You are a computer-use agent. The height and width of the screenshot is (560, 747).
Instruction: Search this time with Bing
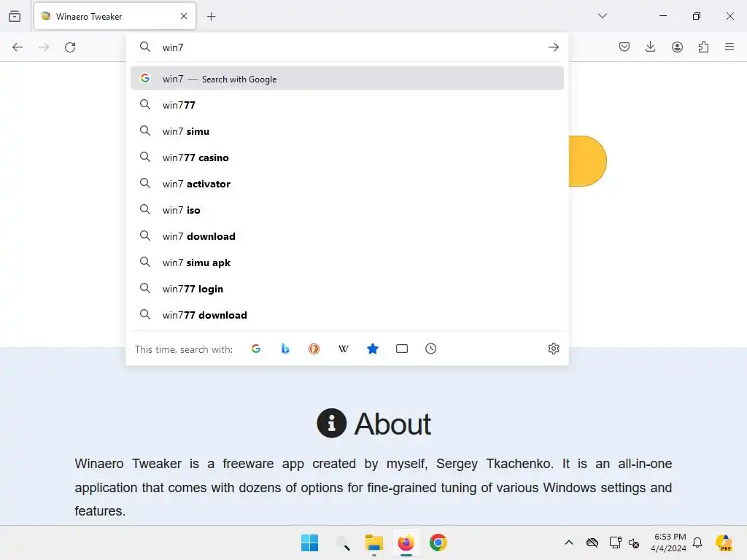click(x=285, y=349)
